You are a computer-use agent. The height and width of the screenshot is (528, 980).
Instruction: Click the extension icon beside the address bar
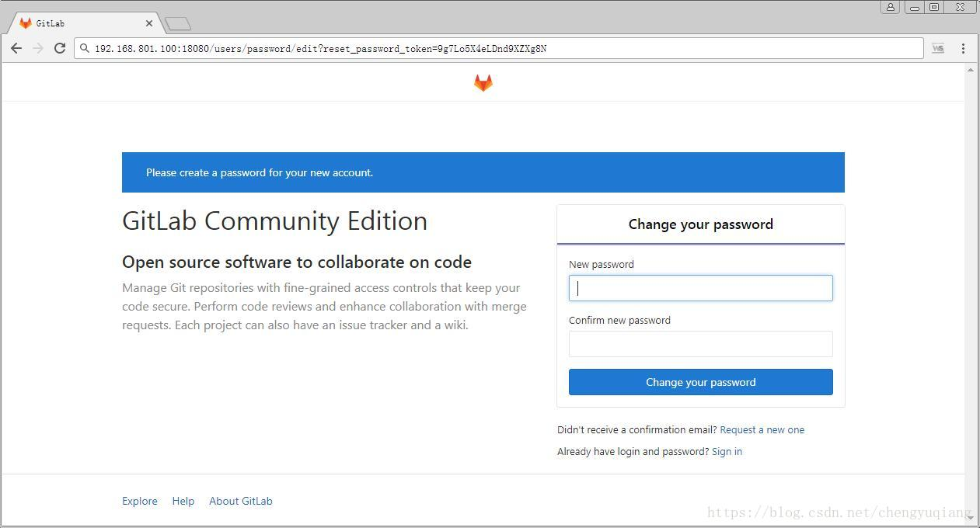point(938,48)
